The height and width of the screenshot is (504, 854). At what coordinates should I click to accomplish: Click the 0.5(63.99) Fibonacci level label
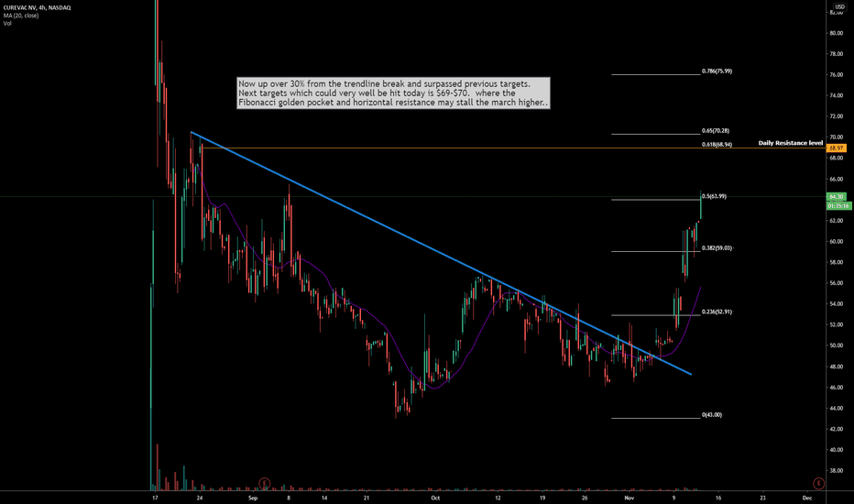tap(714, 196)
